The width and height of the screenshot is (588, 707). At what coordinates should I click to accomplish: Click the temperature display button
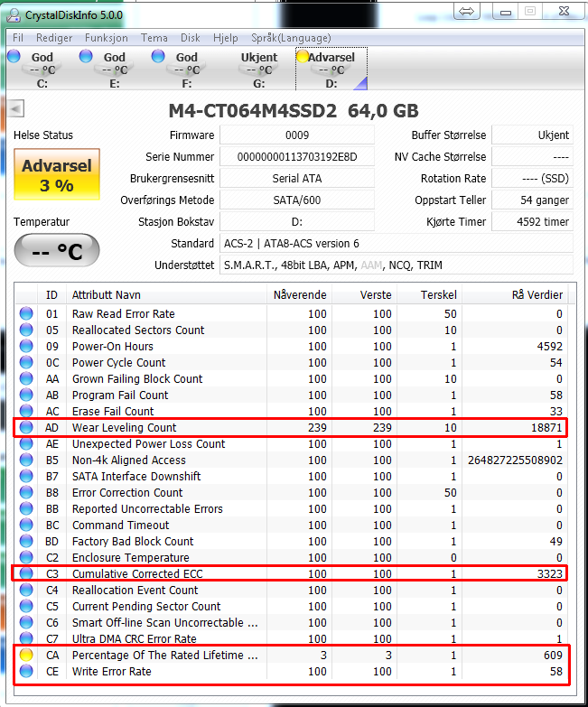point(57,250)
